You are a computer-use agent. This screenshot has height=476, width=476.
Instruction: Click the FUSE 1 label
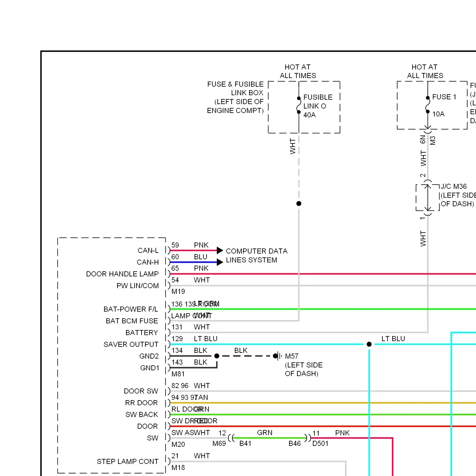[x=444, y=97]
